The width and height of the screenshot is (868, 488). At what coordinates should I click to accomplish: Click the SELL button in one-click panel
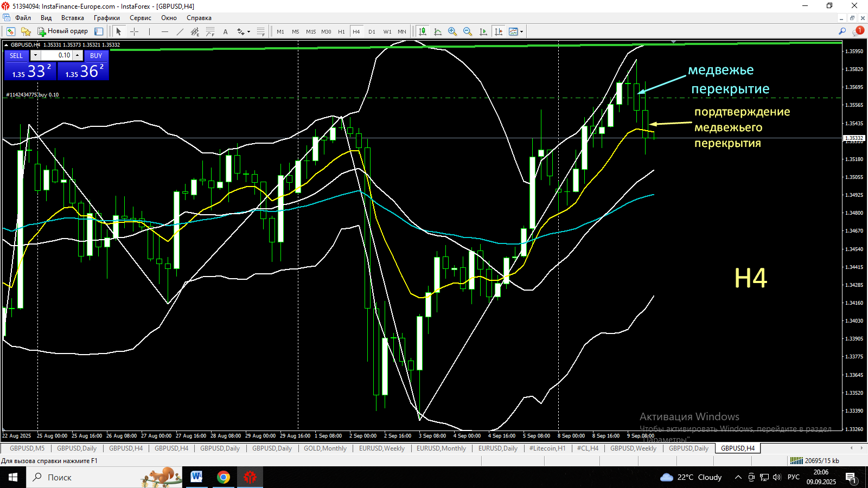(16, 55)
